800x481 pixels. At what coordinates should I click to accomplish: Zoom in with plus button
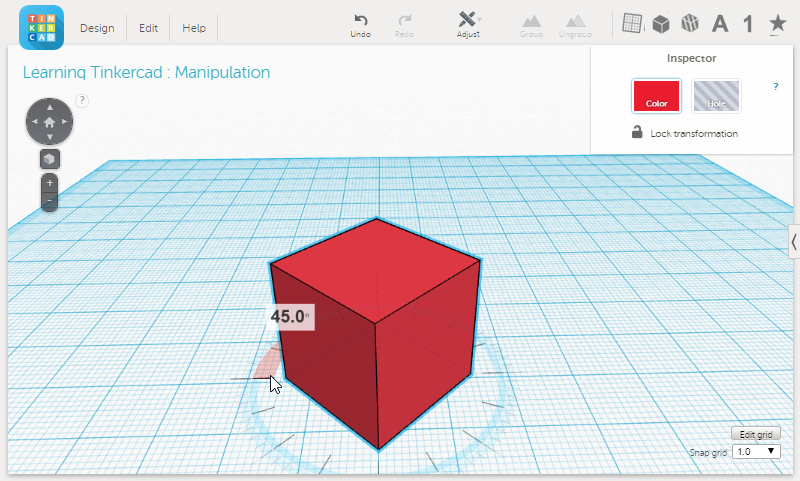(49, 183)
